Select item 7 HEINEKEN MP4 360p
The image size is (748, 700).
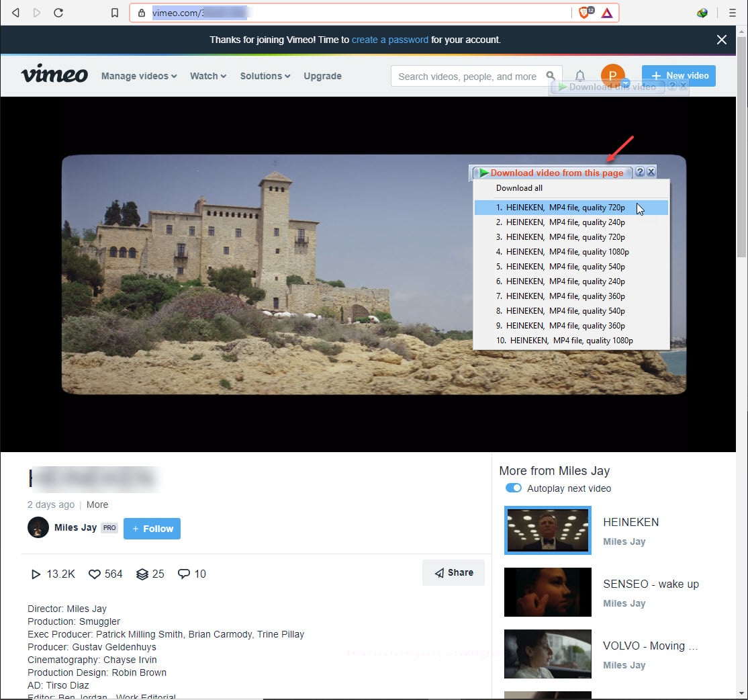click(x=571, y=296)
